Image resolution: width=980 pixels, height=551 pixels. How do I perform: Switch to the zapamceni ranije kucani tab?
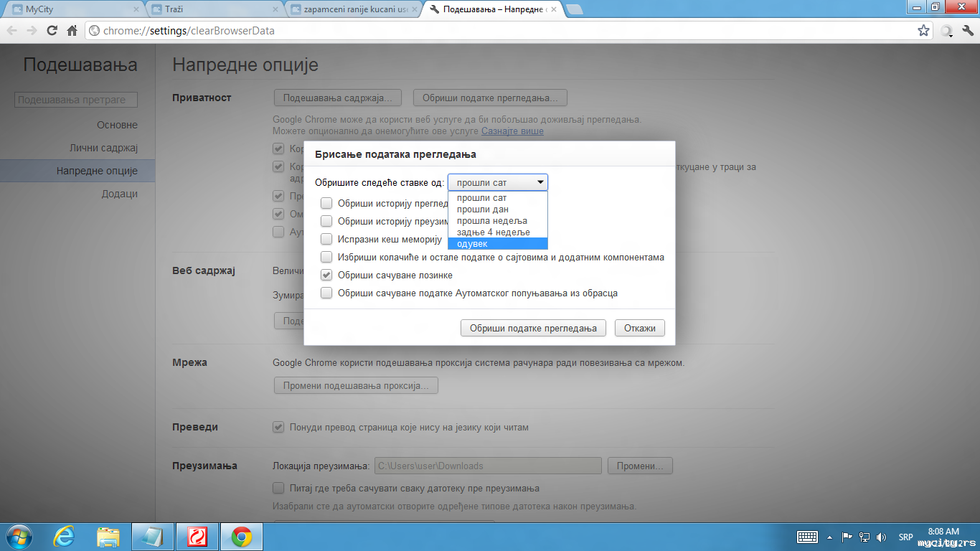[353, 9]
